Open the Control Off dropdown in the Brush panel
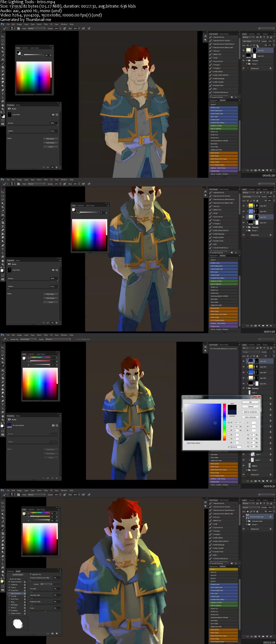 pyautogui.click(x=46, y=584)
